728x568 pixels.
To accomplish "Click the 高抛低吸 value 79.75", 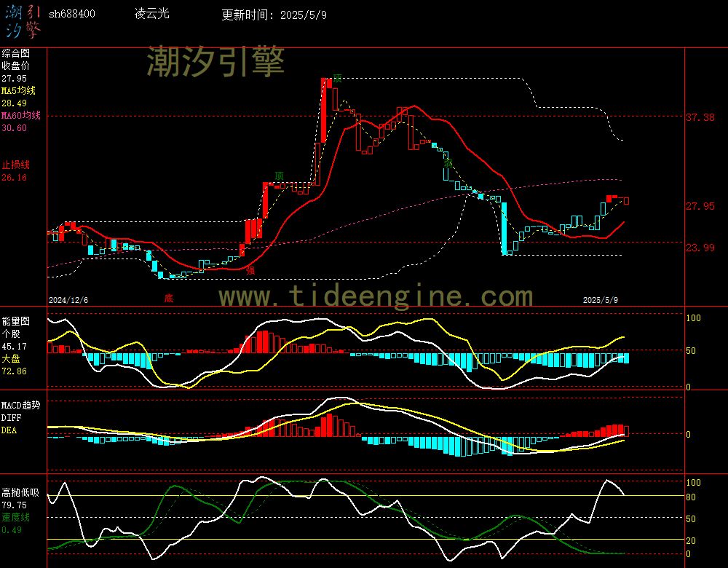I will (15, 505).
